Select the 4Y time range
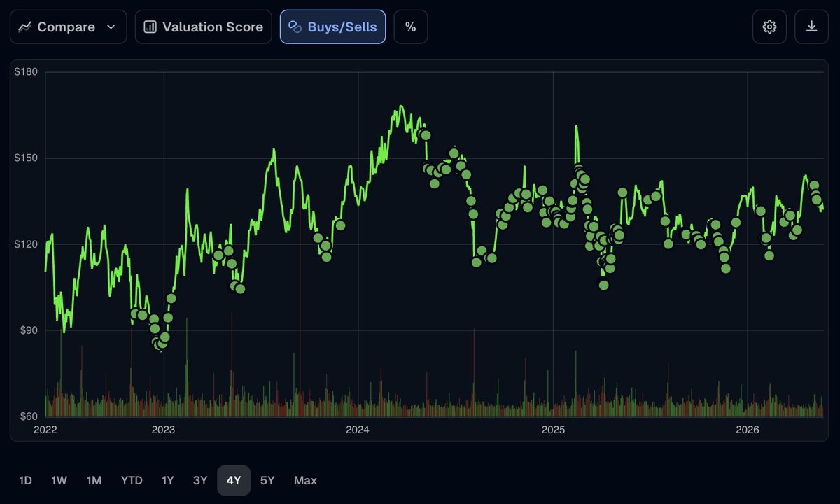This screenshot has width=840, height=504. point(234,480)
